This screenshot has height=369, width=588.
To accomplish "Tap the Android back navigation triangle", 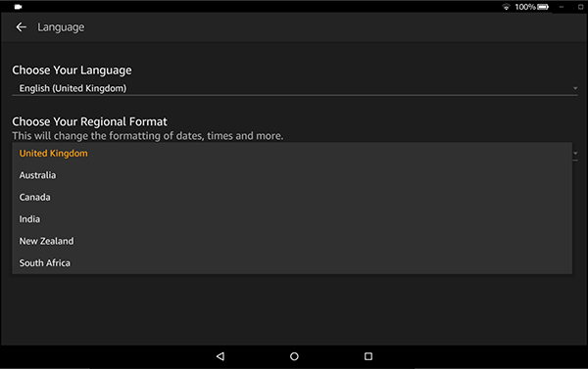I will tap(220, 356).
